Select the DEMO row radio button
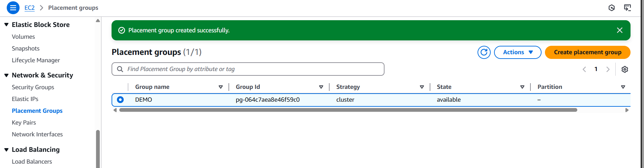The image size is (644, 168). tap(120, 100)
